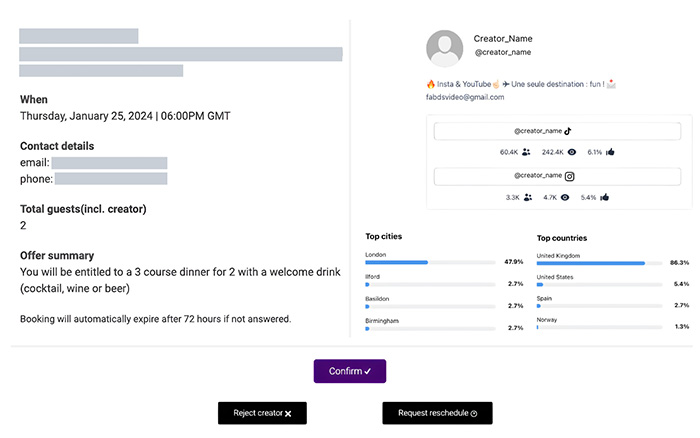Viewport: 700px width, 438px height.
Task: Click the redacted email contact field
Action: [109, 162]
